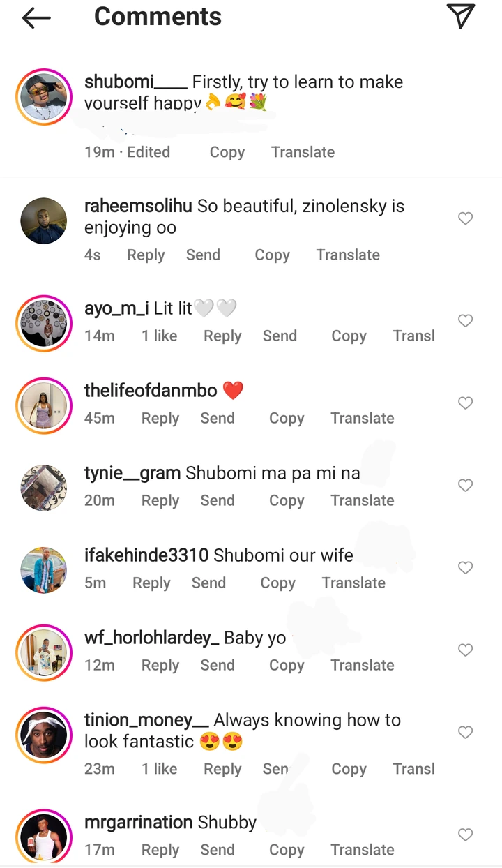This screenshot has width=502, height=868.
Task: Reply to raheemsolihu's comment
Action: [146, 255]
